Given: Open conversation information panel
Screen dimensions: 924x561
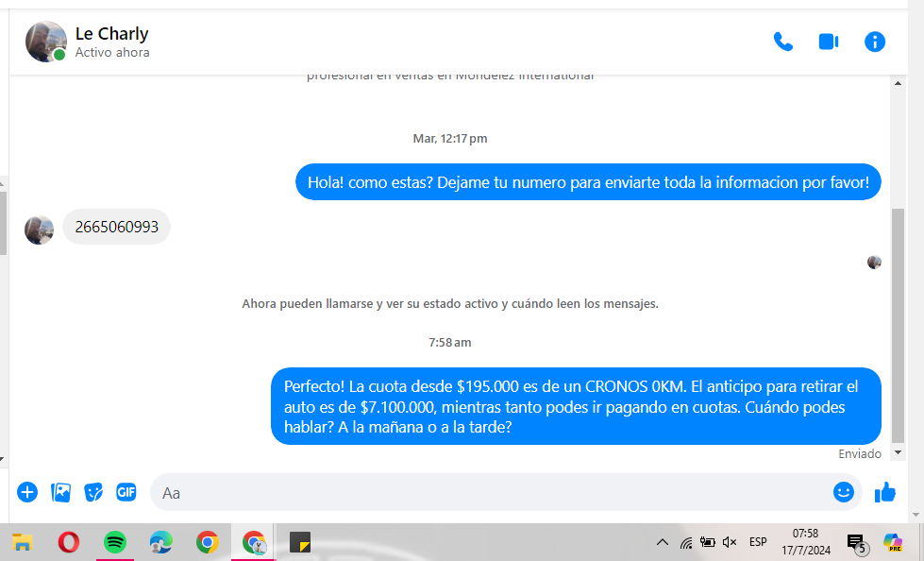Looking at the screenshot, I should pyautogui.click(x=875, y=42).
